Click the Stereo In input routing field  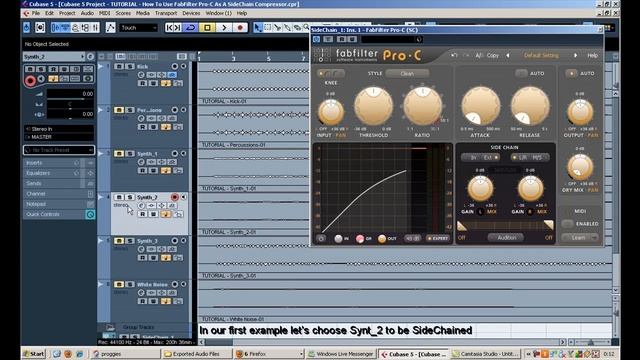[x=59, y=129]
